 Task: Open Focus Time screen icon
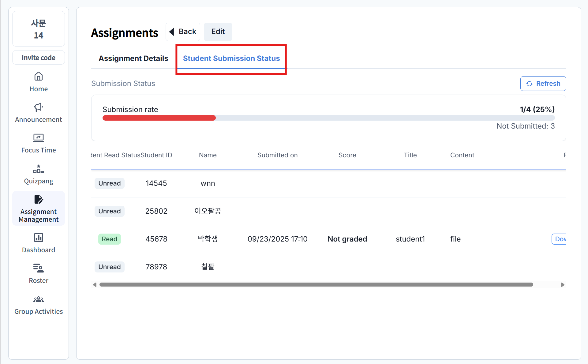[x=39, y=138]
